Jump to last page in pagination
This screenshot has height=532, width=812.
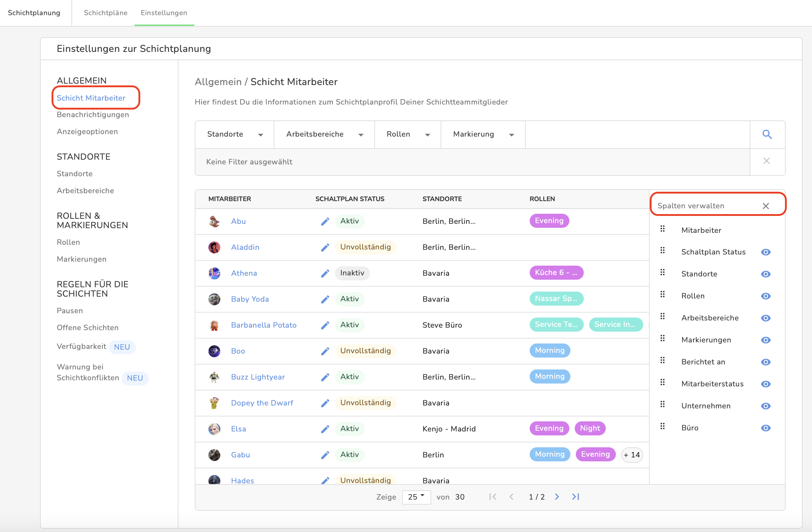coord(575,497)
